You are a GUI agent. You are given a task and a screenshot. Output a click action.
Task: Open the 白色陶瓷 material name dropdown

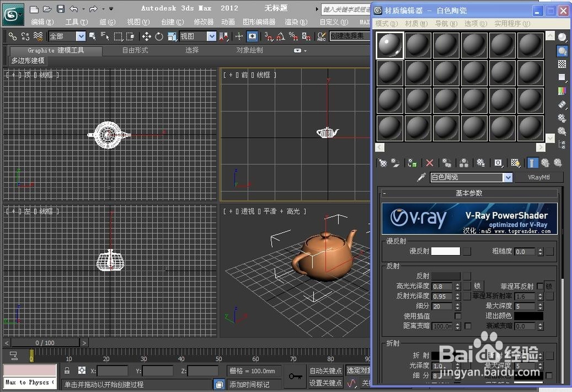tap(507, 177)
